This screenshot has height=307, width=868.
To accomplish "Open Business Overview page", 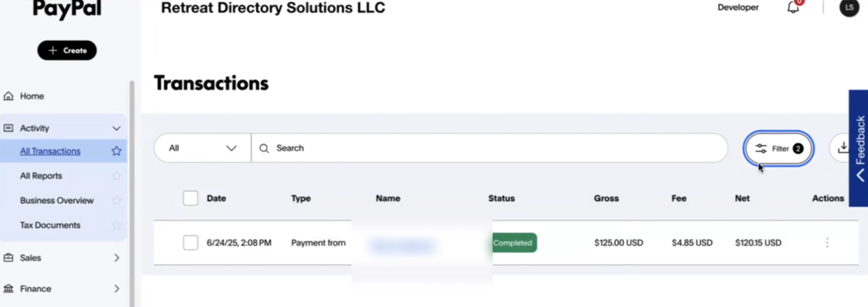I will (x=57, y=200).
